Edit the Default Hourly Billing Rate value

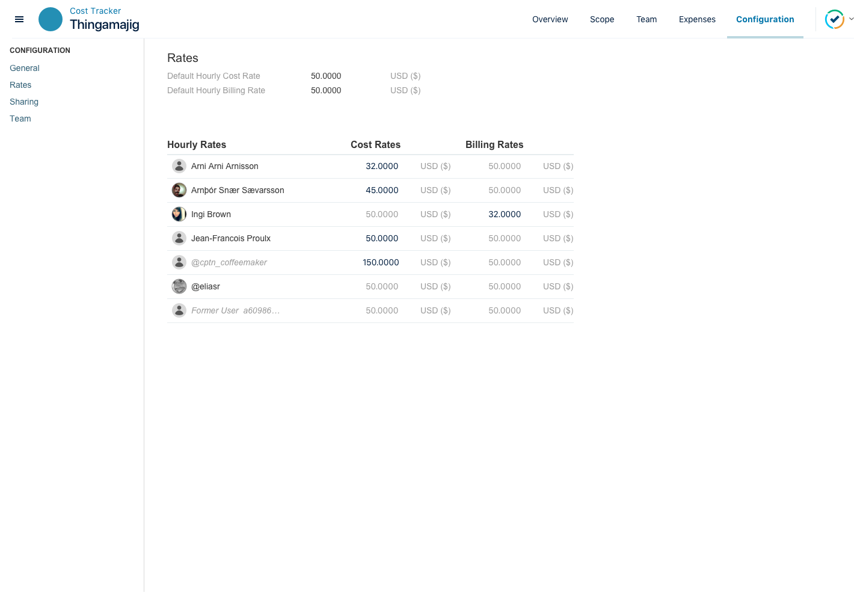click(326, 90)
